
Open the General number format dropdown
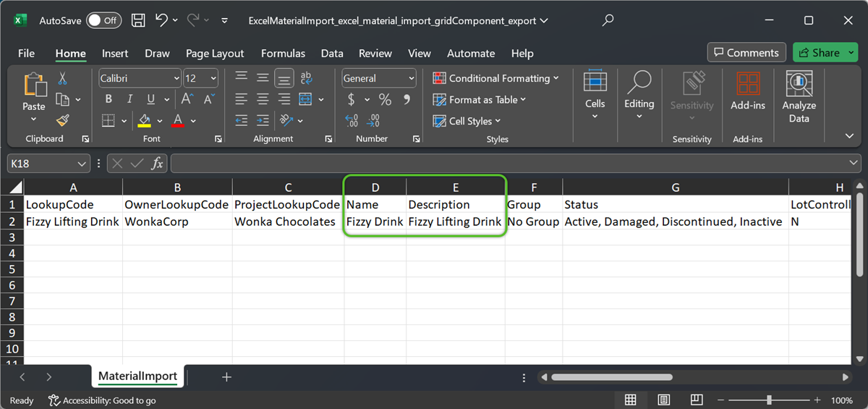click(x=412, y=78)
